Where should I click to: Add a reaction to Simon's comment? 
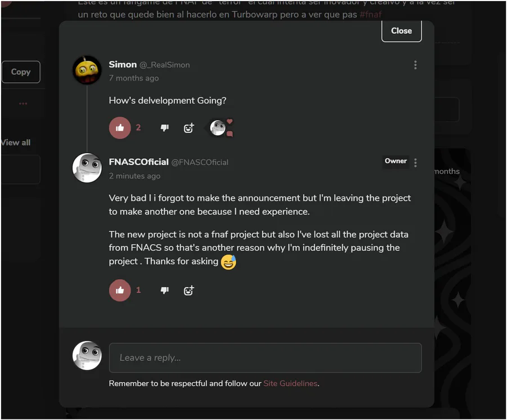coord(189,128)
